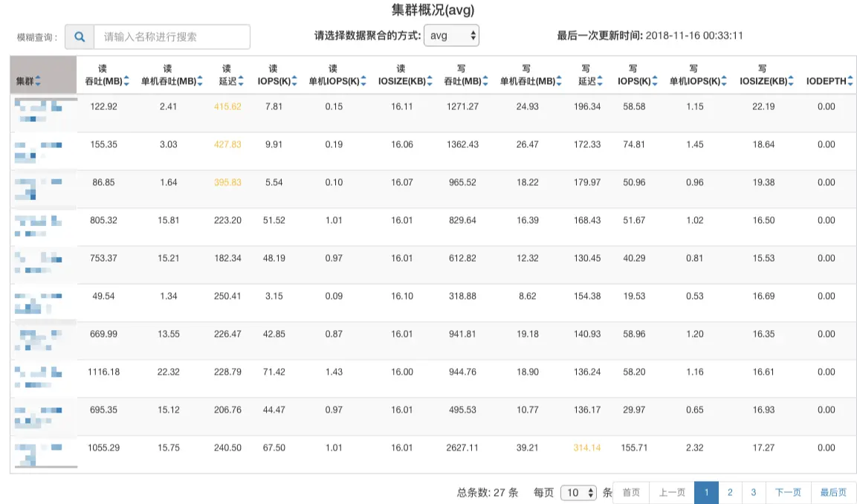Sort by read IOSIZE(KB) column
This screenshot has height=504, width=857.
430,81
